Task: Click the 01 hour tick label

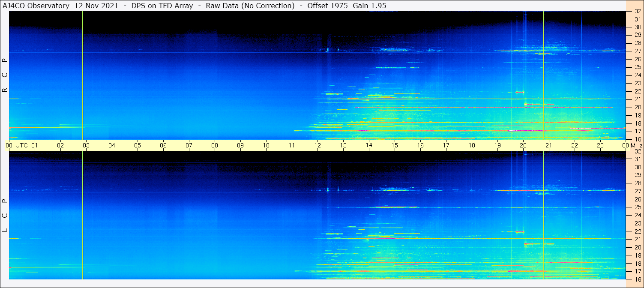Action: click(x=35, y=145)
